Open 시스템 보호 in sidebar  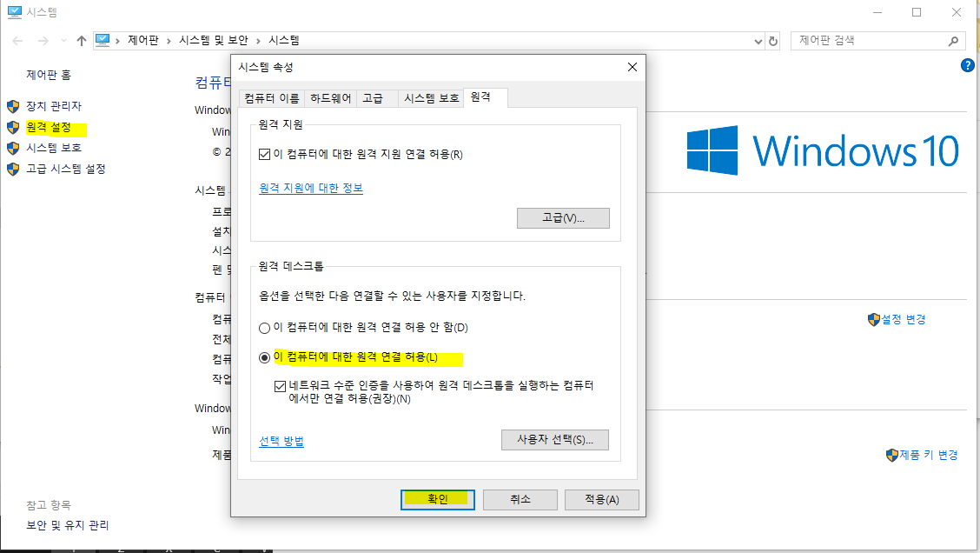pos(54,149)
